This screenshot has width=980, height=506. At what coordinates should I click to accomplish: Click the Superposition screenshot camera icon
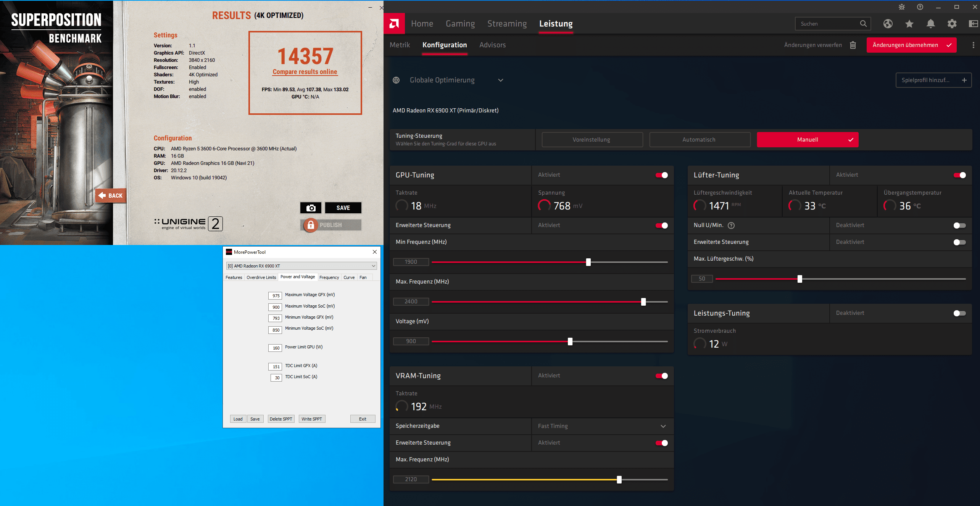tap(311, 208)
